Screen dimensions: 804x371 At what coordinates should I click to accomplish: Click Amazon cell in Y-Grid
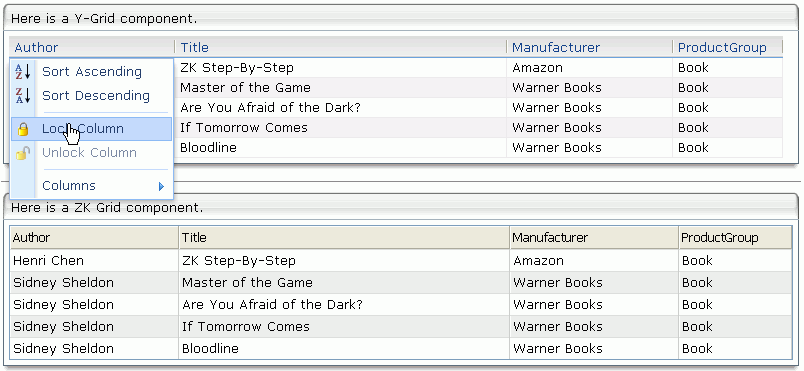tap(537, 68)
